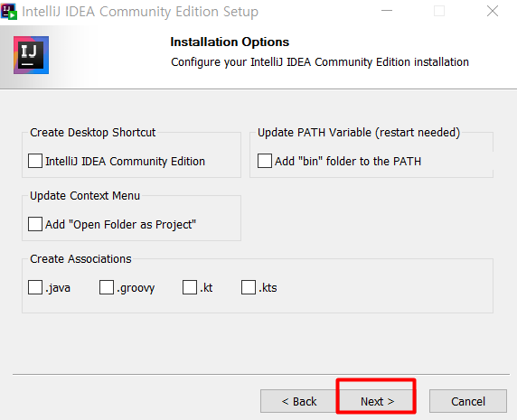Go back with the < Back button
517x420 pixels.
click(299, 401)
